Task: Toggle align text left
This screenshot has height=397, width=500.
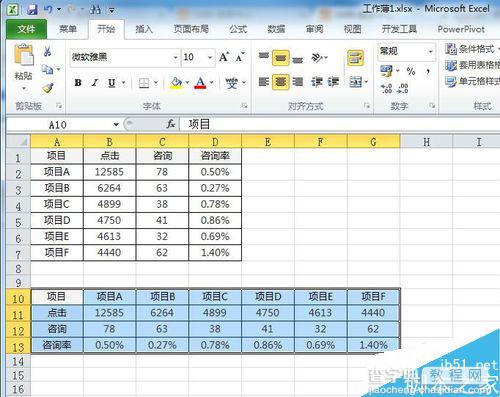Action: click(x=264, y=82)
